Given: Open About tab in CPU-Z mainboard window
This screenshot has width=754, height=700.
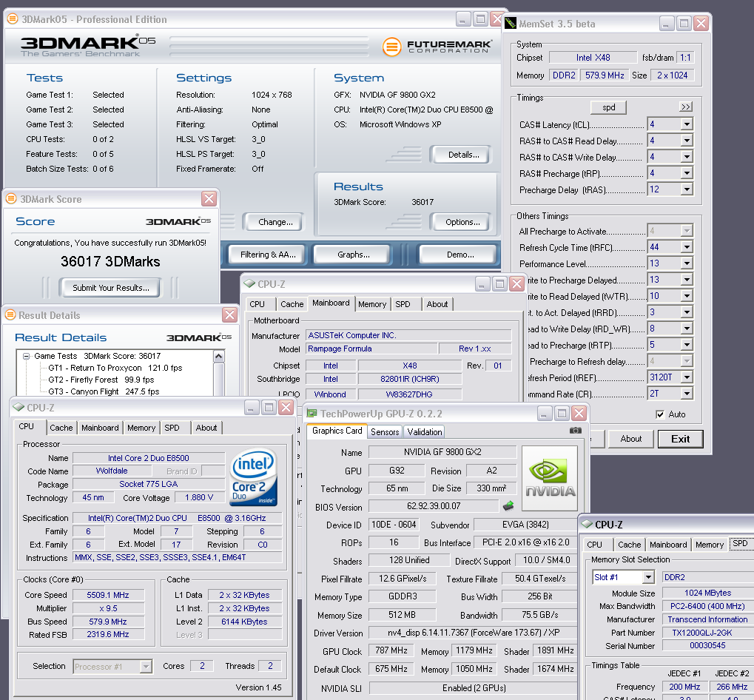Looking at the screenshot, I should 437,304.
